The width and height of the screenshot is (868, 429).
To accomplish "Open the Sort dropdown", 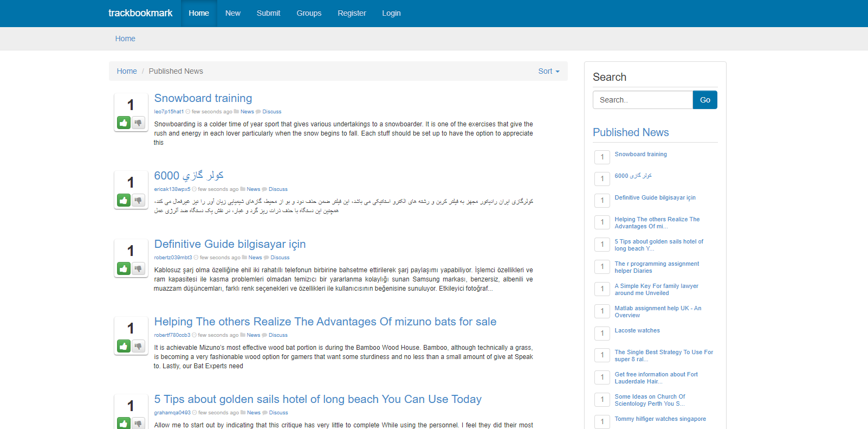I will click(x=549, y=71).
